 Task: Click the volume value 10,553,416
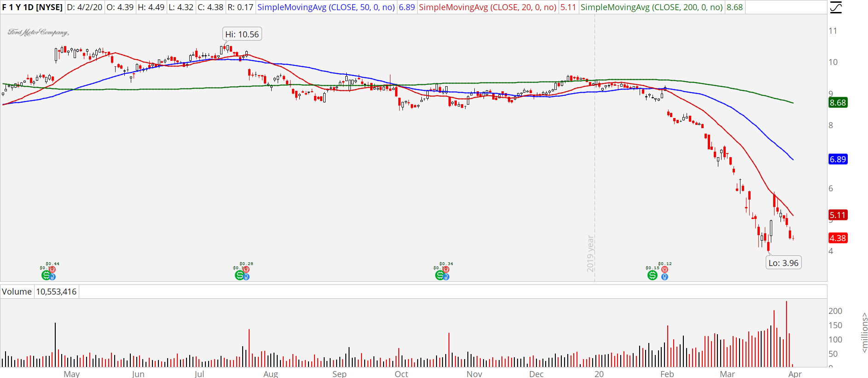(x=56, y=292)
